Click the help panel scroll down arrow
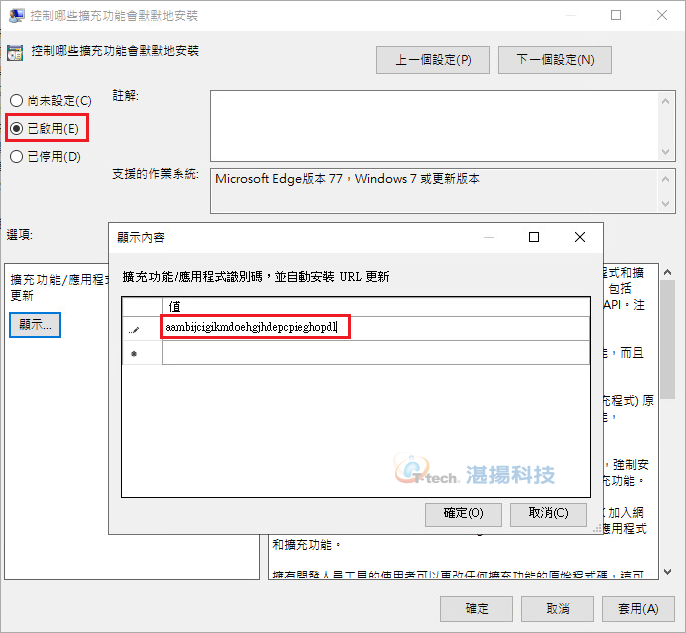The height and width of the screenshot is (633, 686). click(x=667, y=571)
